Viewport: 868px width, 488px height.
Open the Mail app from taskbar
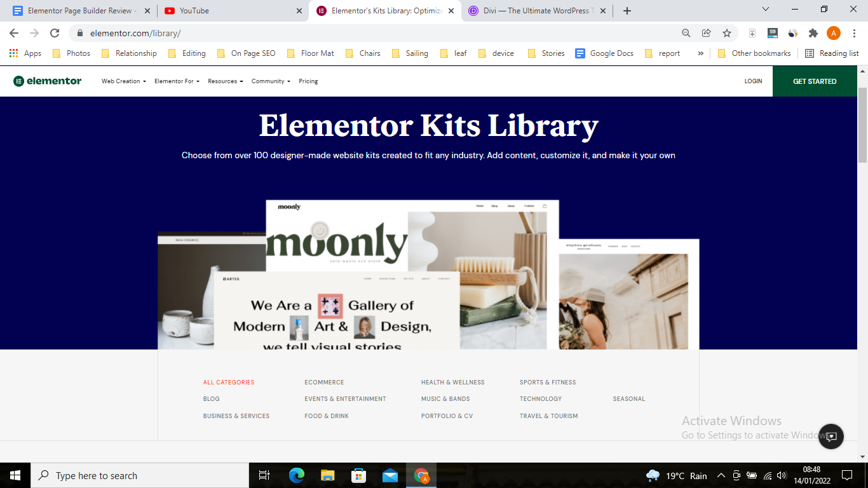click(390, 475)
